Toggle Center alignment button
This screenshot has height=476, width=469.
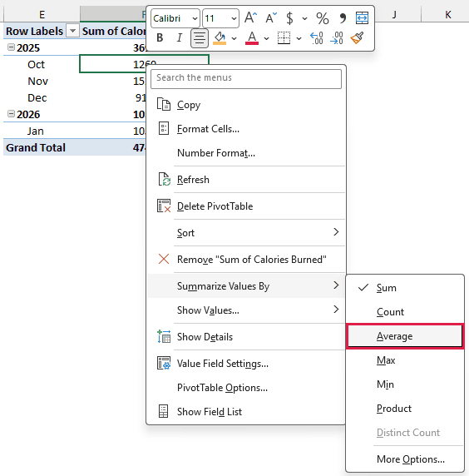pyautogui.click(x=200, y=38)
